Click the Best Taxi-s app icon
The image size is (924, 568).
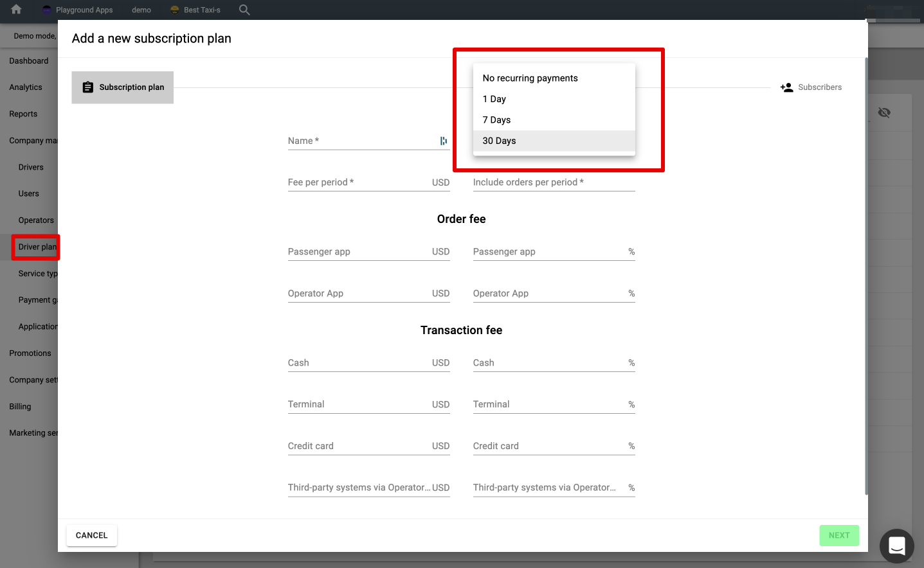(174, 10)
